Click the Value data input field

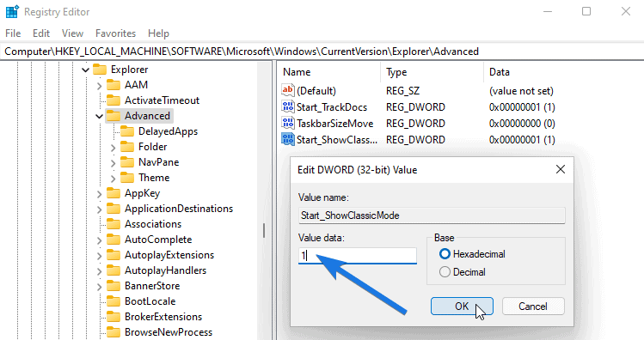[x=358, y=256]
